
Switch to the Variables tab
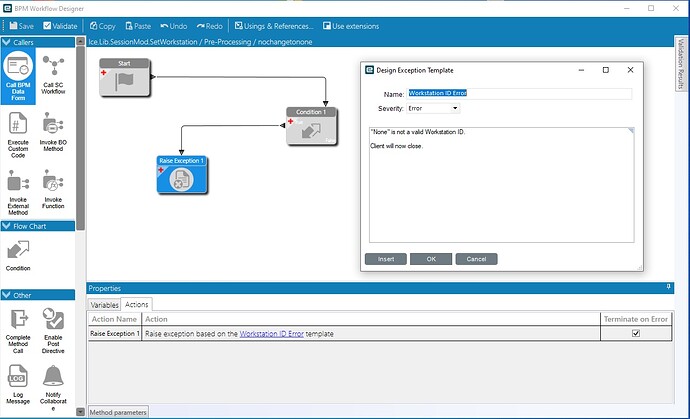coord(104,305)
